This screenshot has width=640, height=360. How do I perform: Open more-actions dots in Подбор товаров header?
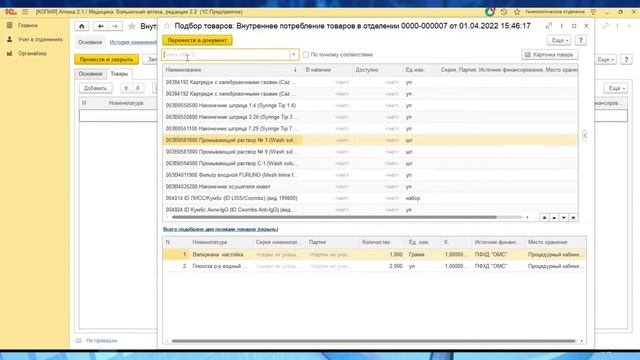pos(562,26)
